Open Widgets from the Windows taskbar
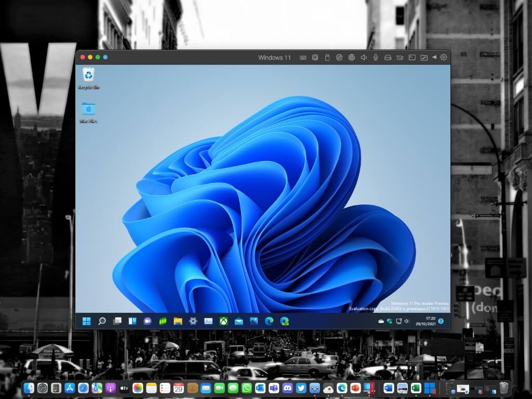 click(132, 321)
